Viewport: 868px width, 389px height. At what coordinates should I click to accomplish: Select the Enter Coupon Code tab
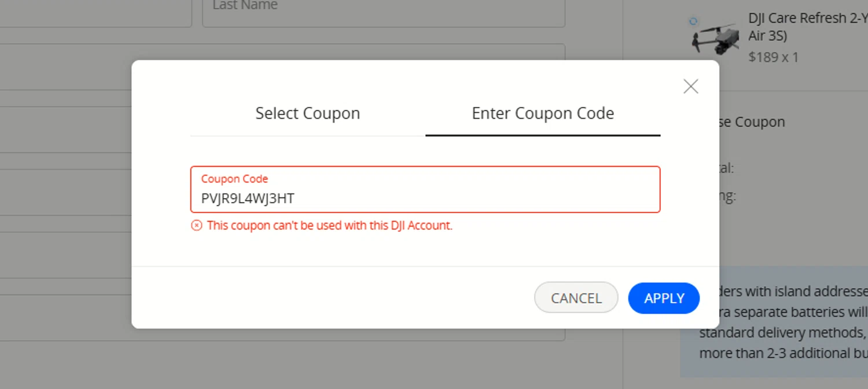click(542, 113)
